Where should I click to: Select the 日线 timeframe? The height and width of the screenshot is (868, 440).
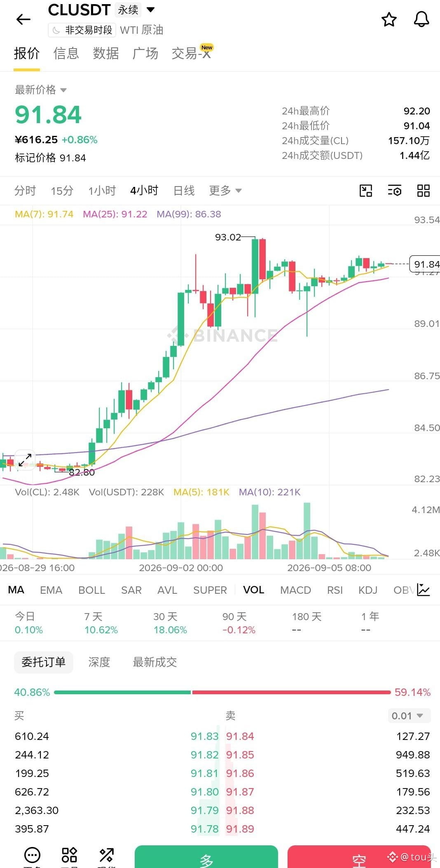coord(184,191)
